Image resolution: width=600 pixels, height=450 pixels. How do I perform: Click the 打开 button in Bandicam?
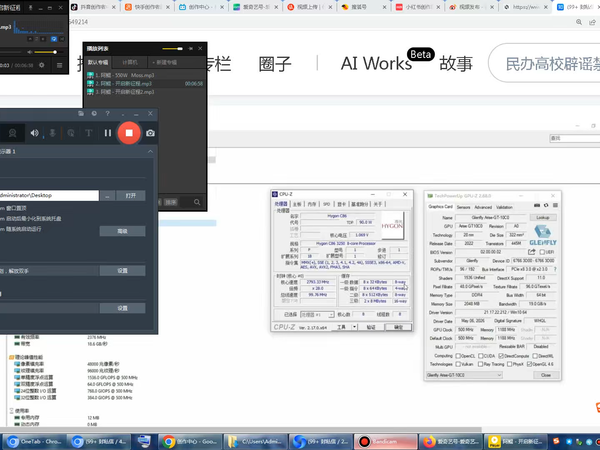(x=130, y=196)
